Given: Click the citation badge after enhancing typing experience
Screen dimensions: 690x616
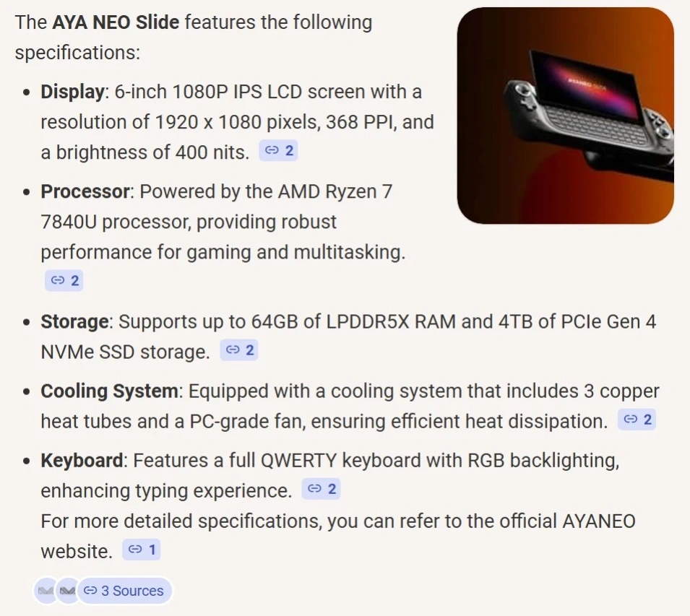Looking at the screenshot, I should [321, 489].
